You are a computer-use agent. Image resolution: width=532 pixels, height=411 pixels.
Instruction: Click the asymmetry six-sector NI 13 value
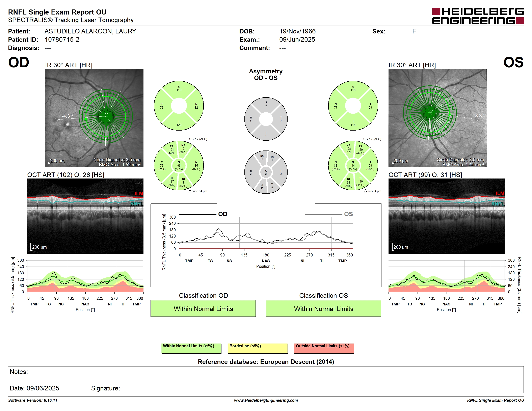click(x=262, y=187)
